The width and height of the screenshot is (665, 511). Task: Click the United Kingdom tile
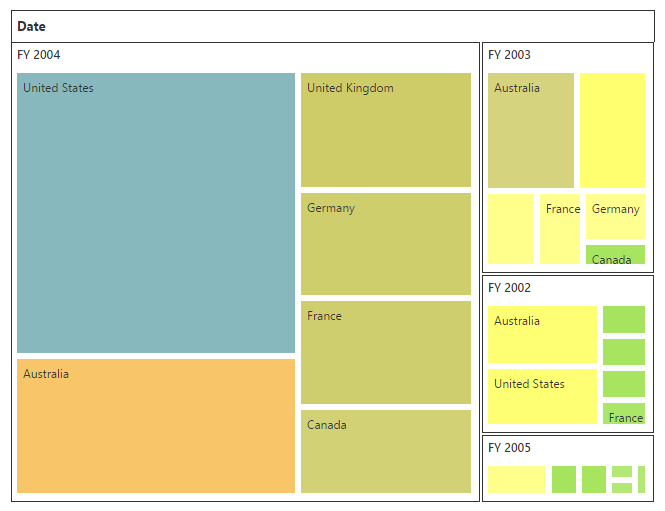385,129
